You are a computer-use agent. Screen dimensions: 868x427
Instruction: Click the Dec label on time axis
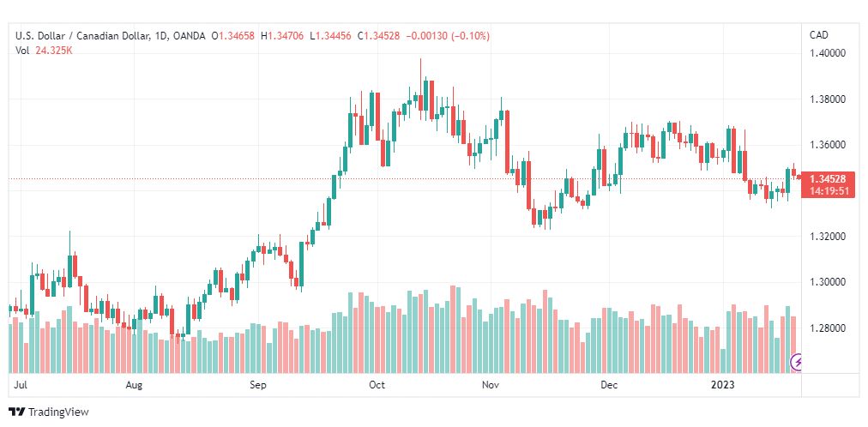(x=609, y=386)
